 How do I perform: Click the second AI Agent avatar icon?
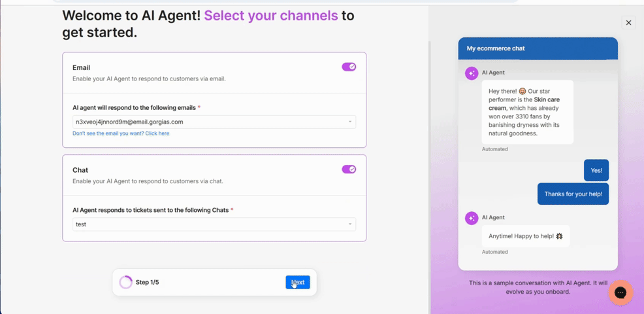pos(472,218)
